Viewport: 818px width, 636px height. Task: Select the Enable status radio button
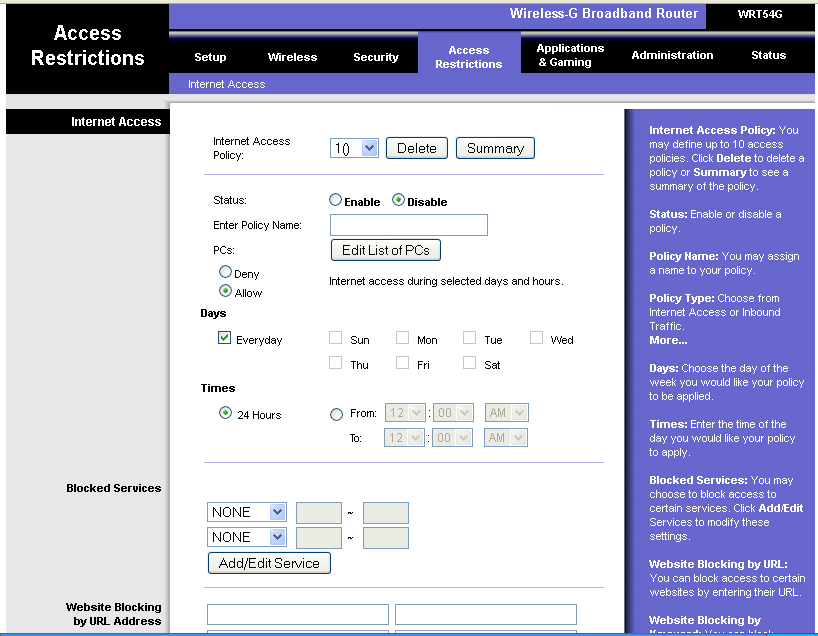(x=335, y=200)
